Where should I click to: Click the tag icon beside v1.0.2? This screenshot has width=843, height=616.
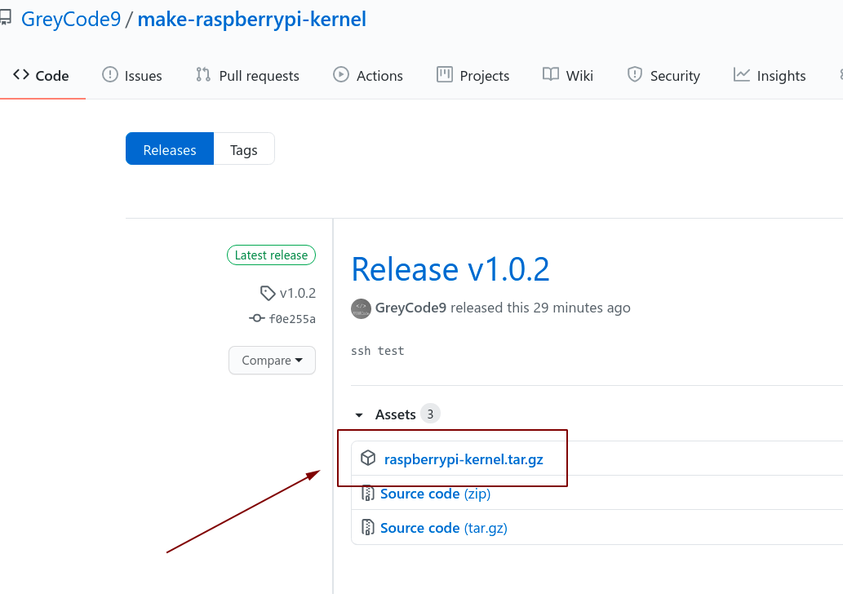coord(268,293)
